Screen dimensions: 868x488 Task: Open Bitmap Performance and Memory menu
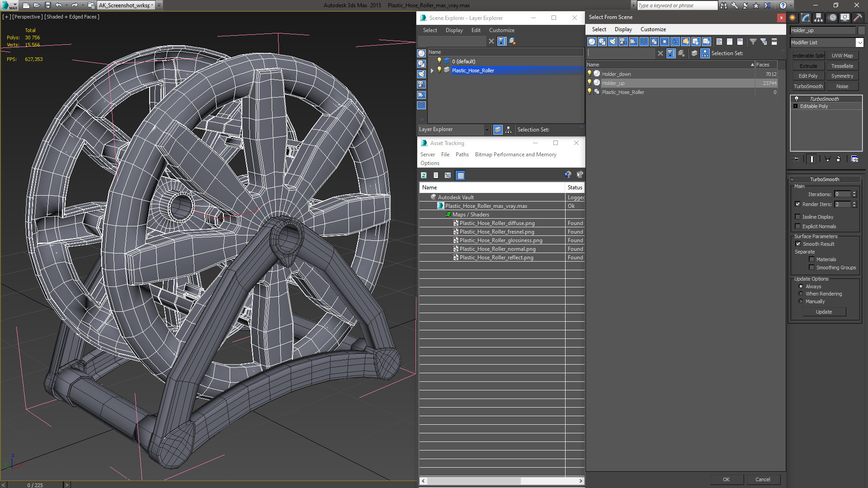coord(515,155)
